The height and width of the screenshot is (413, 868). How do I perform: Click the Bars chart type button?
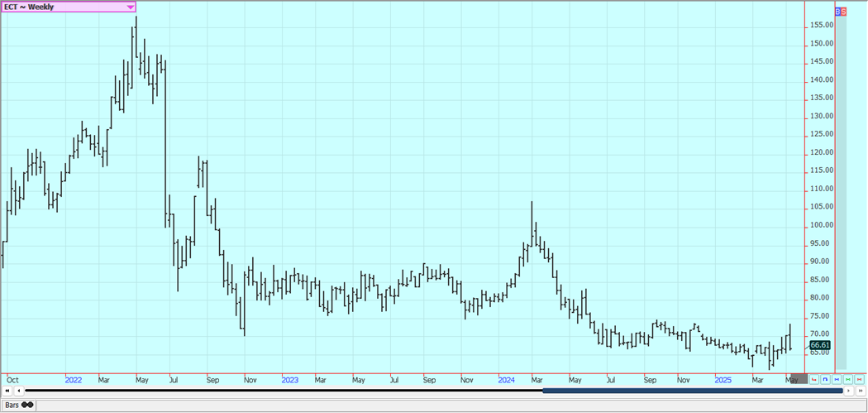tap(19, 406)
